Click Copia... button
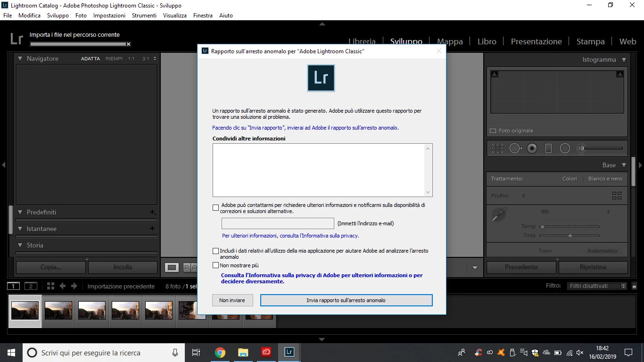Viewport: 644px width, 362px height. click(x=51, y=267)
